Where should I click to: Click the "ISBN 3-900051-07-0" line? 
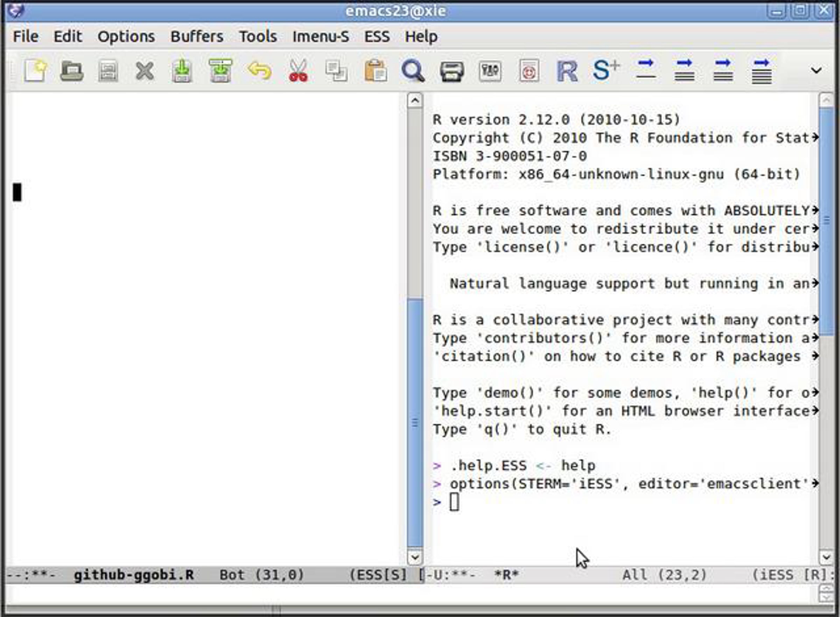point(510,156)
